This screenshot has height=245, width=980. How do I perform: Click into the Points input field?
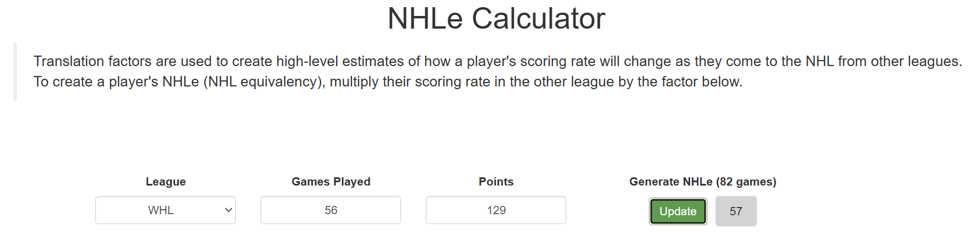(x=496, y=210)
